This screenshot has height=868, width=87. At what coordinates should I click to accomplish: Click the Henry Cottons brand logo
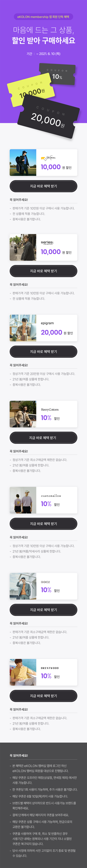pos(50,409)
